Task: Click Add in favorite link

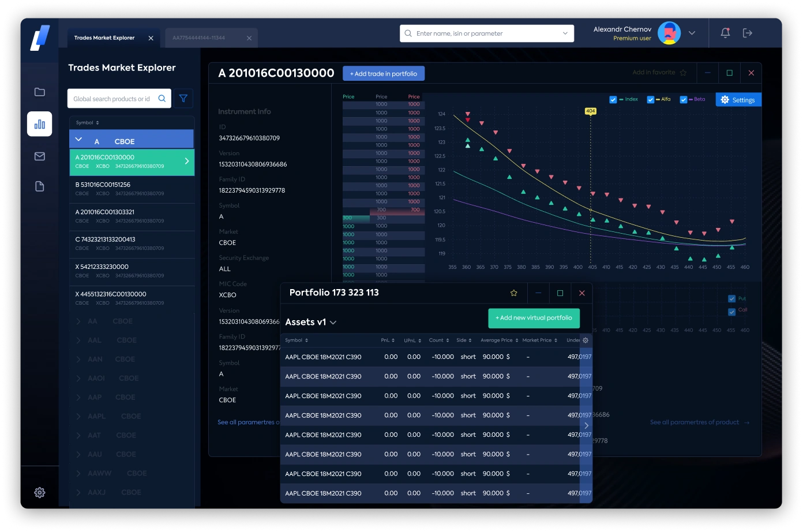Action: (654, 73)
